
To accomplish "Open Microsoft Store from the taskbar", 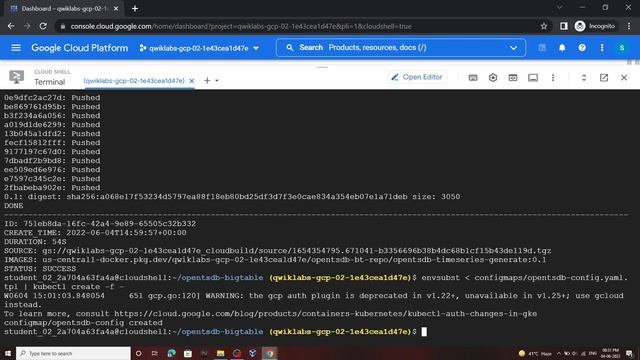I will (x=188, y=353).
